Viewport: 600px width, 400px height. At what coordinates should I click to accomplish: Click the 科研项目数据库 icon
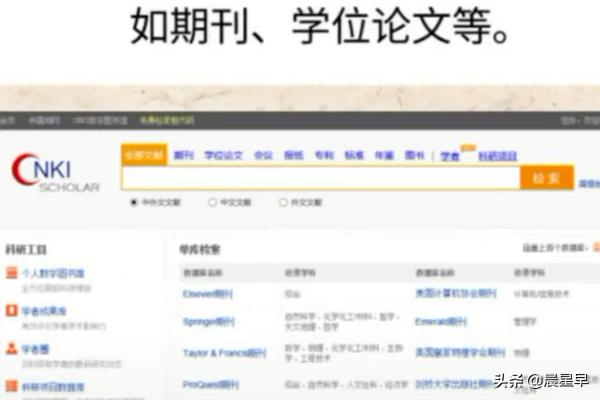12,385
